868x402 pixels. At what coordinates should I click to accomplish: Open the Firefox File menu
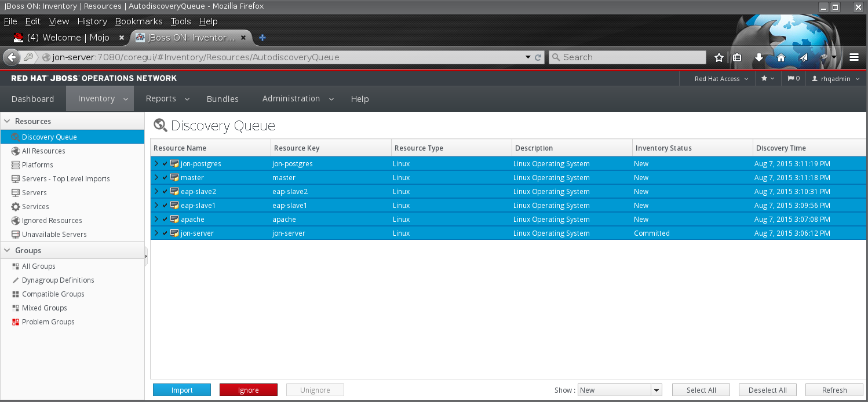pyautogui.click(x=10, y=21)
